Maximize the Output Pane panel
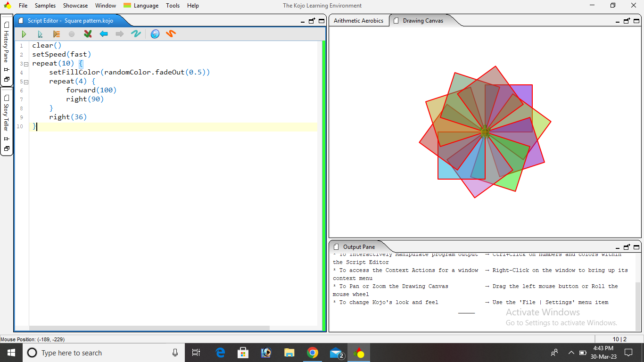 click(x=636, y=247)
